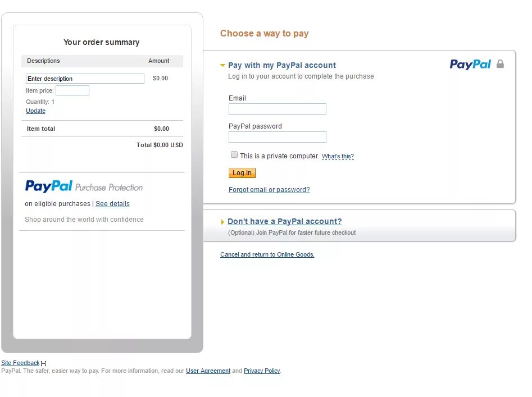Click the Update link in the order summary
The width and height of the screenshot is (532, 397).
[x=35, y=111]
